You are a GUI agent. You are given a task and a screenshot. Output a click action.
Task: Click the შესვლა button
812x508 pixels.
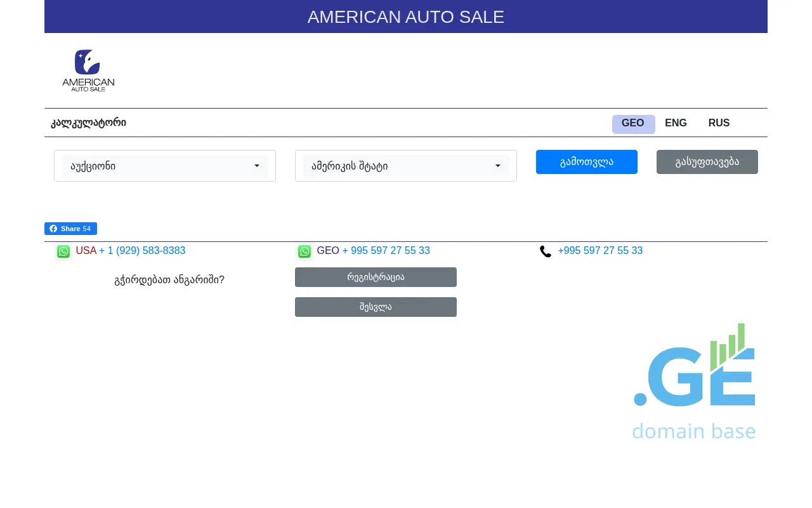click(x=376, y=307)
